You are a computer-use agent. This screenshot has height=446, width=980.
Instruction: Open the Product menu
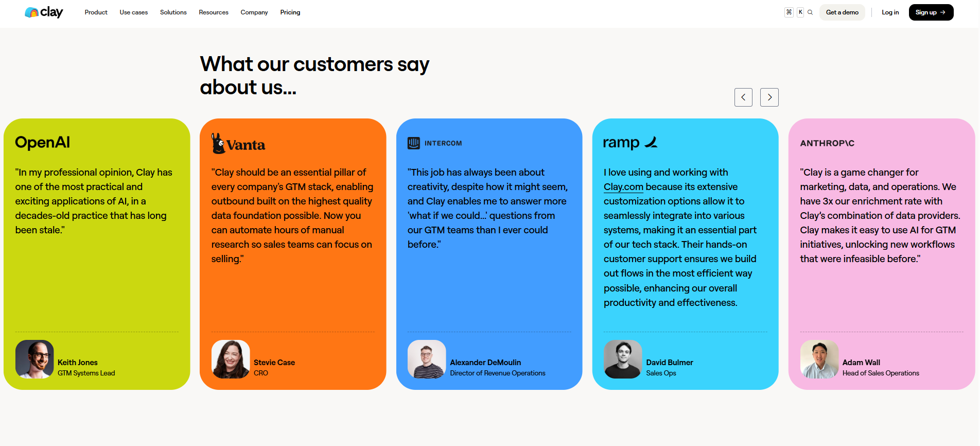click(96, 12)
